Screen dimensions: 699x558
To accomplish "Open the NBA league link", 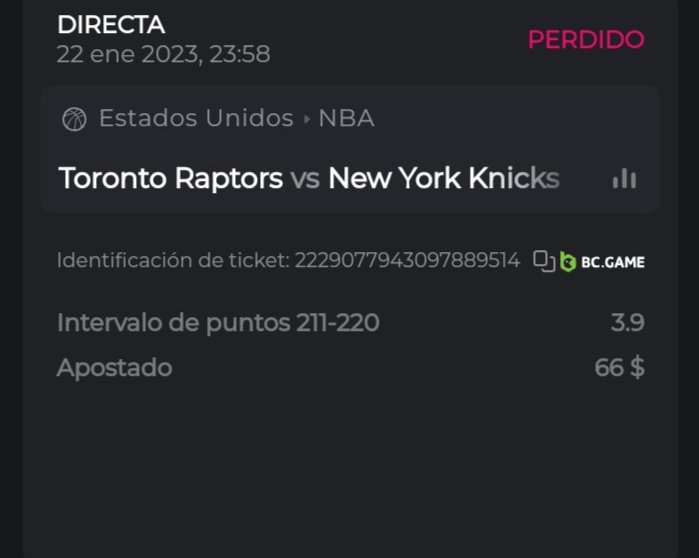I will coord(346,119).
